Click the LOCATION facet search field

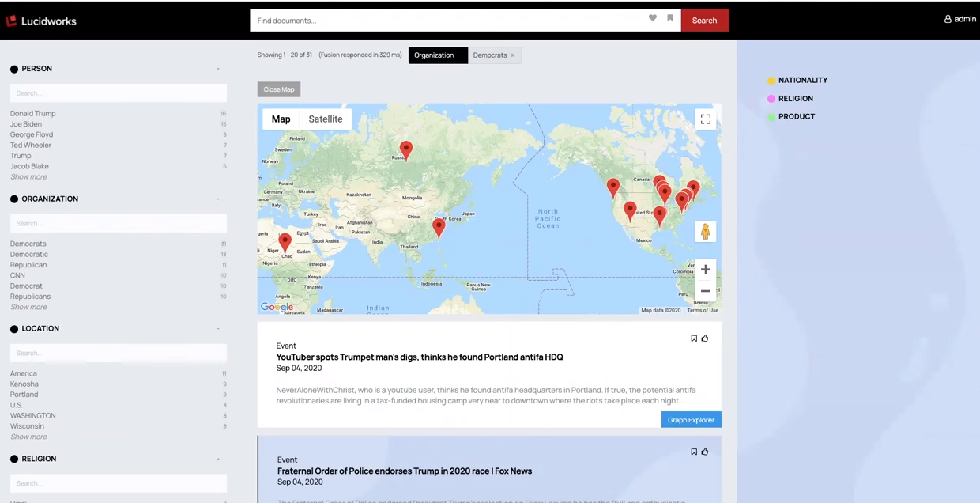tap(118, 353)
